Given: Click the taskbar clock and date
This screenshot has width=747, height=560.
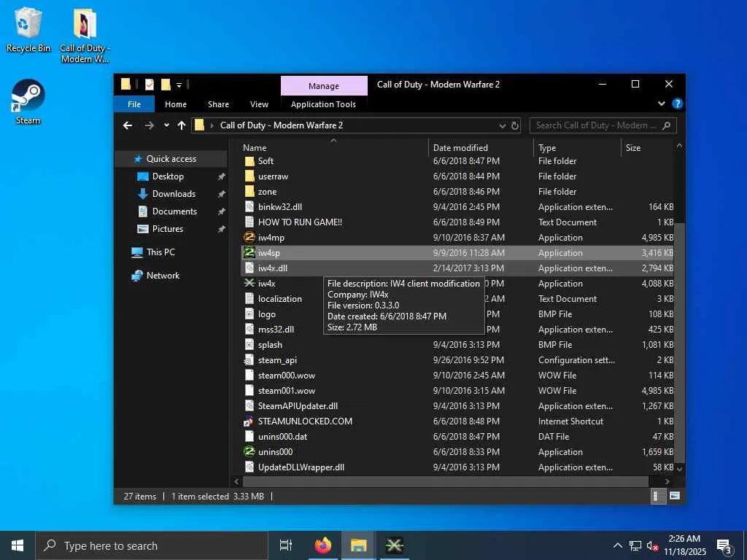Looking at the screenshot, I should (x=684, y=545).
